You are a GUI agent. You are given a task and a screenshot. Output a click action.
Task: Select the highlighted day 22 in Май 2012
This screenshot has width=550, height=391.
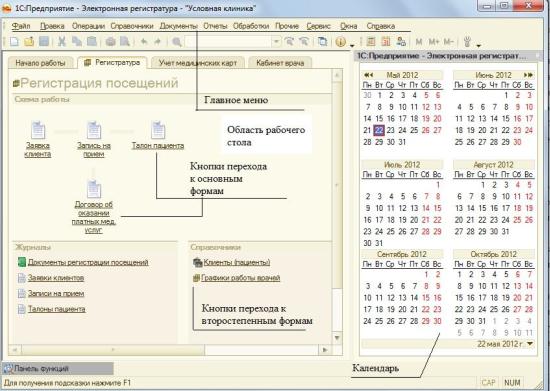[x=379, y=130]
